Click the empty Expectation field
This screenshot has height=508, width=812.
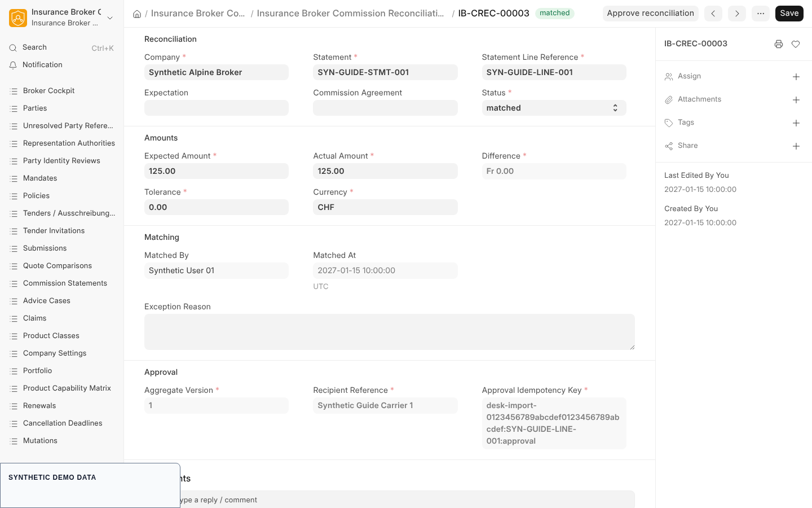point(217,108)
